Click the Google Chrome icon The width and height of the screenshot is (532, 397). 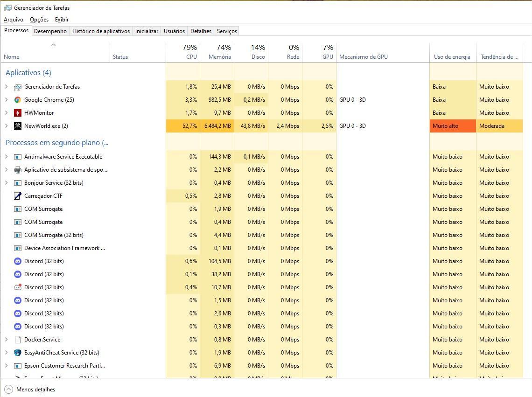18,100
